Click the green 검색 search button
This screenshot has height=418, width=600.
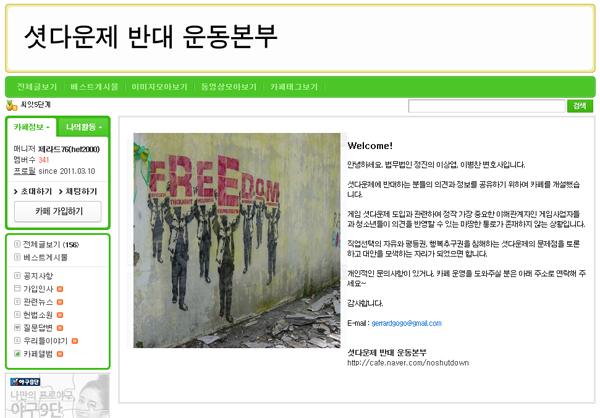click(580, 106)
